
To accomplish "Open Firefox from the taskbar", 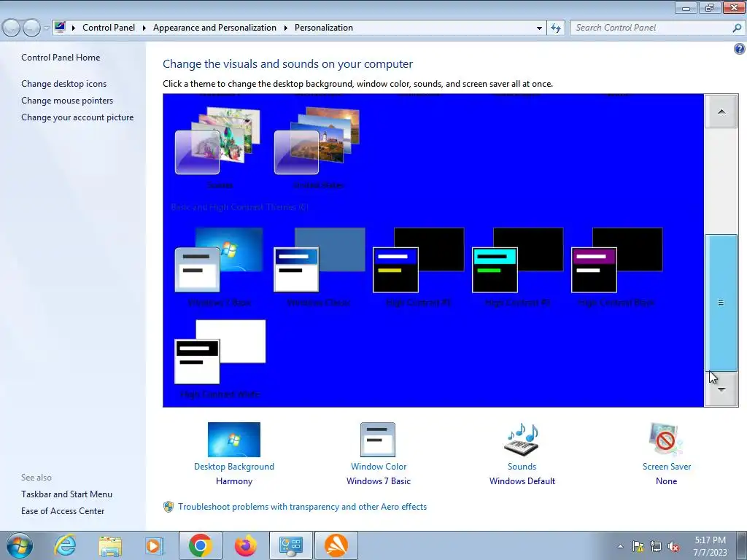I will (245, 545).
